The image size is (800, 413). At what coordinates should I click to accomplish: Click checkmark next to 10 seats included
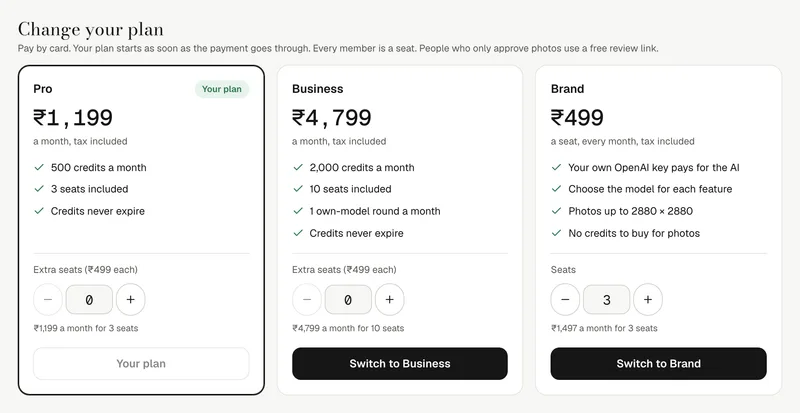298,189
